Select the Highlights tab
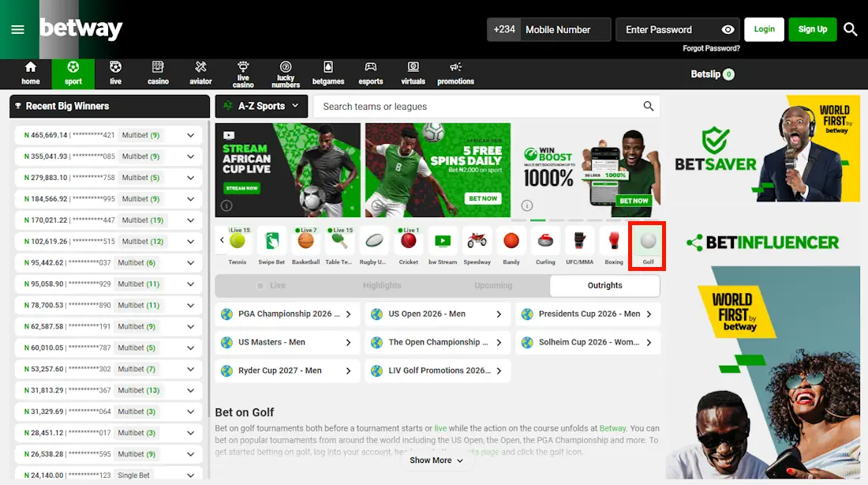 tap(382, 285)
